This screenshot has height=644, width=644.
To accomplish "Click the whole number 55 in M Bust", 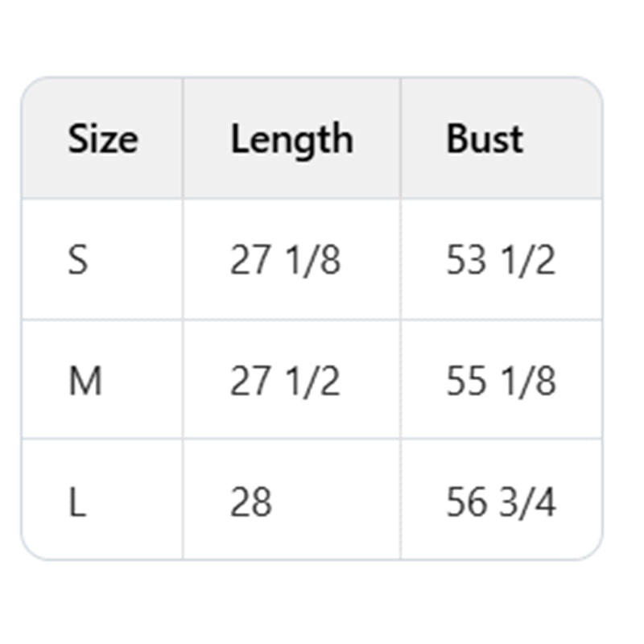I will point(466,381).
